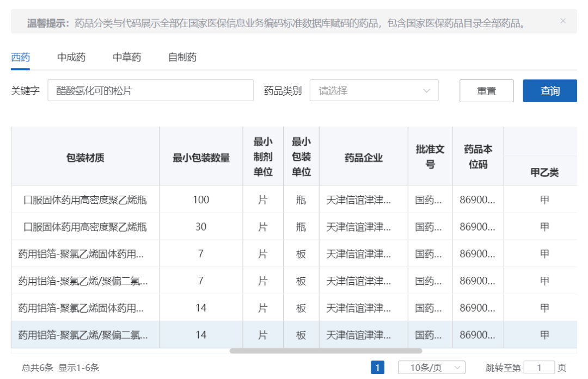
Task: Open the 药品类别 dropdown
Action: [374, 91]
